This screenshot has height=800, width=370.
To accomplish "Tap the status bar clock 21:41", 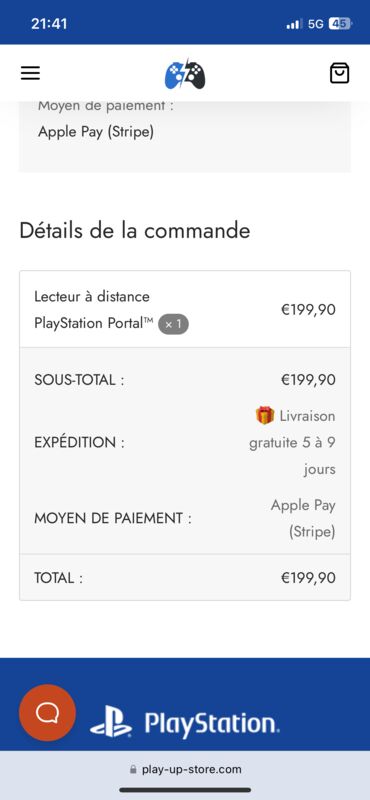I will point(49,23).
